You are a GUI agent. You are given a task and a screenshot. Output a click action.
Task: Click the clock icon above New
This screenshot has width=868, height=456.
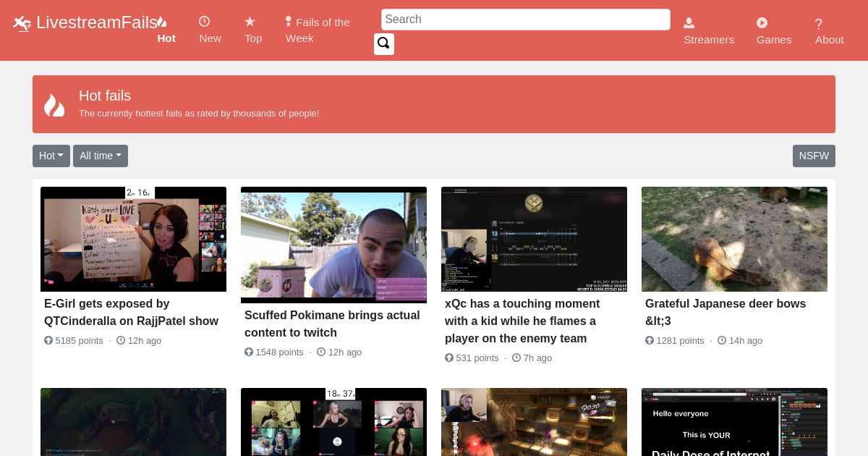click(x=205, y=22)
